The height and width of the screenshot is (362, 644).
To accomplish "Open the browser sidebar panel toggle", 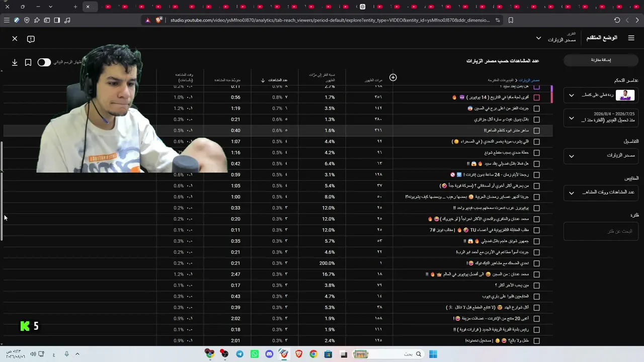I will (x=57, y=20).
